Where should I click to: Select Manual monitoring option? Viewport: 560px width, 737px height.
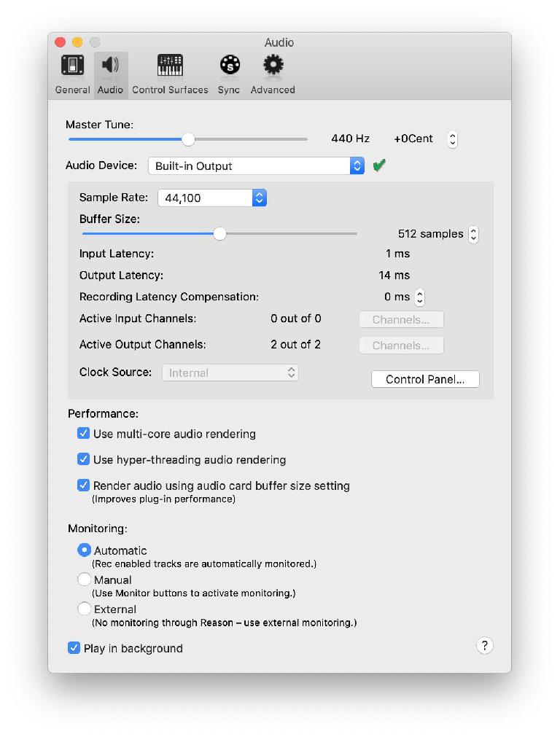click(84, 579)
